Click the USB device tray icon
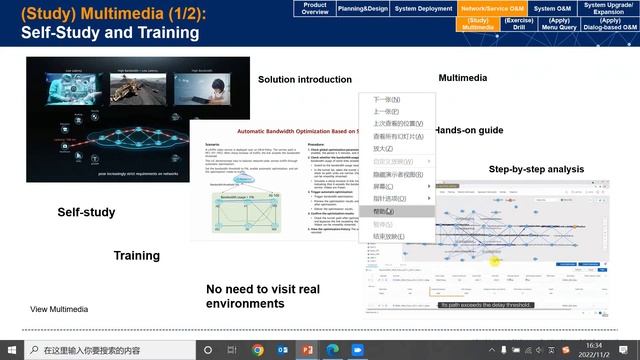 pyautogui.click(x=504, y=350)
